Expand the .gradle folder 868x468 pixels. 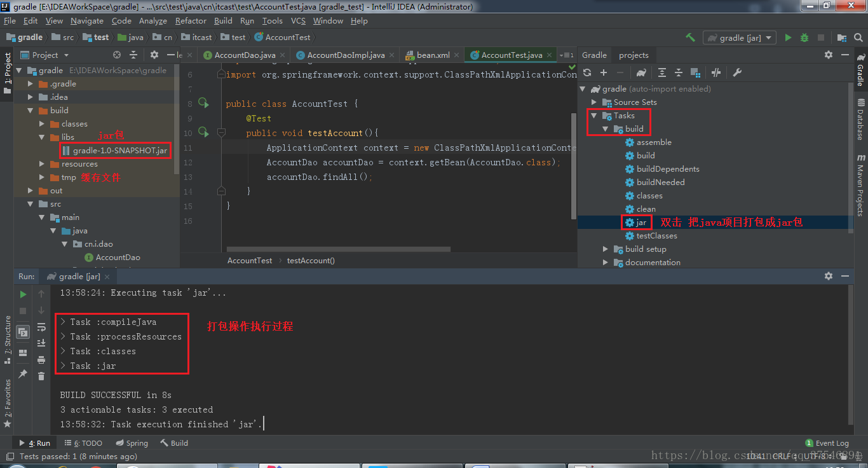pos(31,84)
